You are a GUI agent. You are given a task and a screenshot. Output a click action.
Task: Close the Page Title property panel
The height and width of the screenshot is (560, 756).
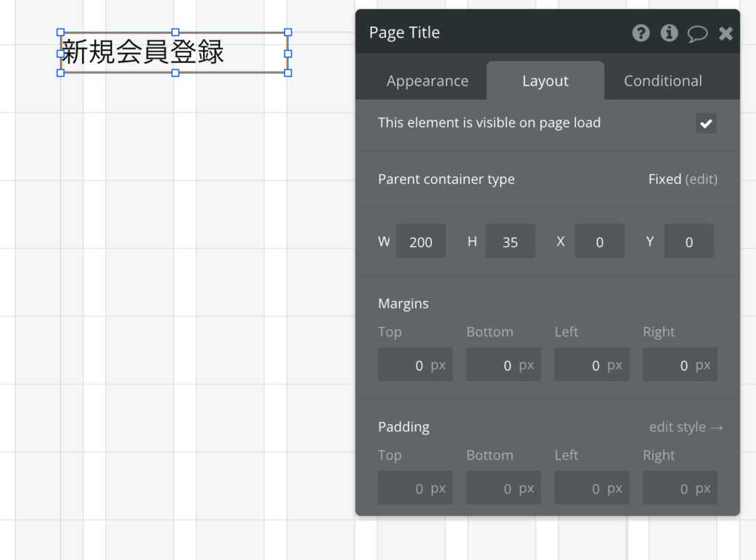(726, 33)
